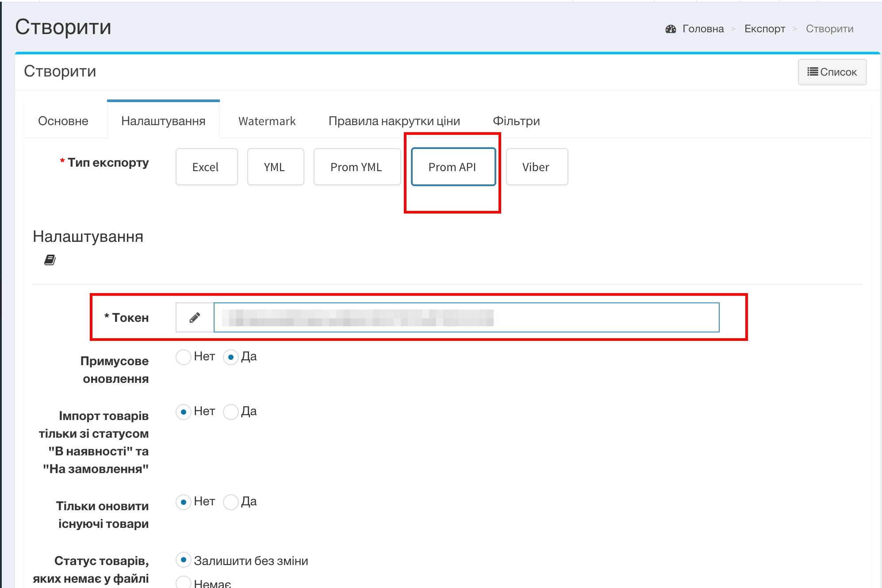
Task: Choose Prom YML export type
Action: [x=357, y=167]
